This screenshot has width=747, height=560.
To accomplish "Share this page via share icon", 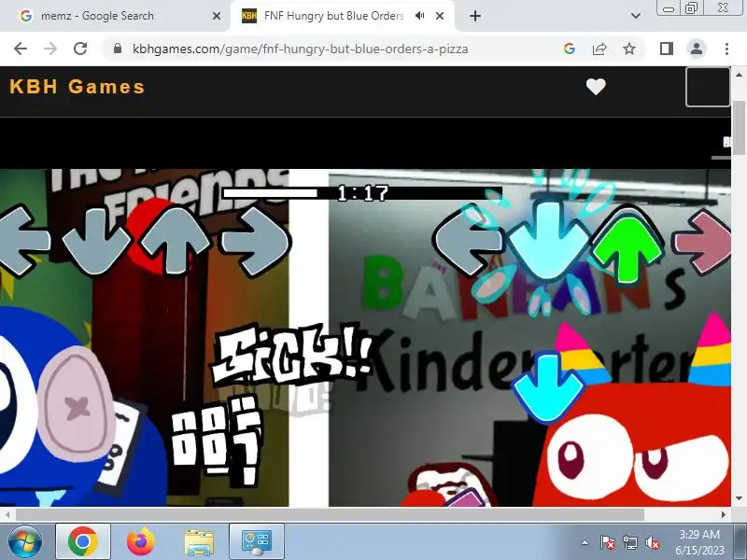I will 599,49.
